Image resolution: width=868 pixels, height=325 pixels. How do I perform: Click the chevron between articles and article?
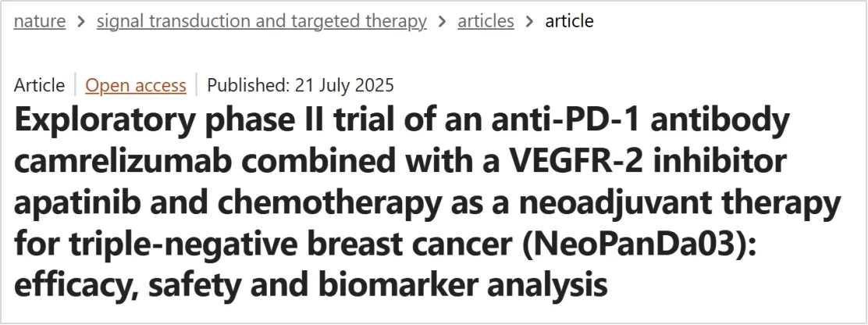[x=530, y=22]
